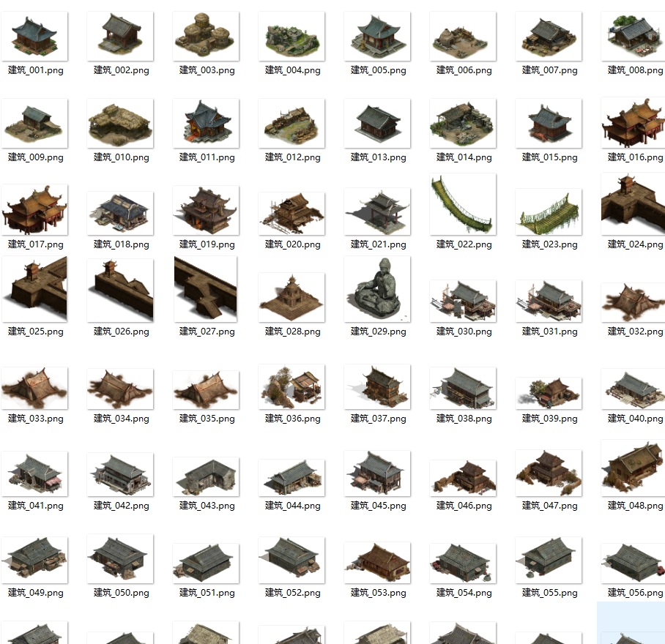Click the fortress wall thumbnail 建筑_024.png
Image resolution: width=665 pixels, height=644 pixels.
(x=633, y=204)
